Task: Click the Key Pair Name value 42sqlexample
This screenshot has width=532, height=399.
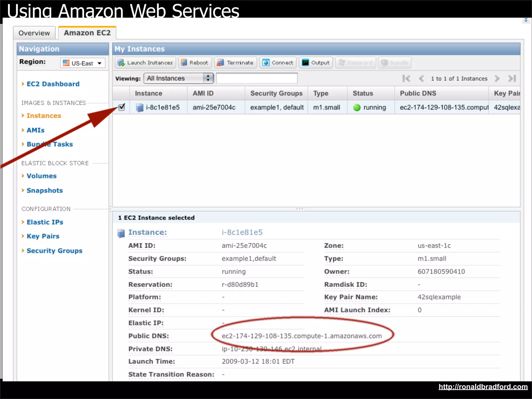Action: tap(439, 297)
